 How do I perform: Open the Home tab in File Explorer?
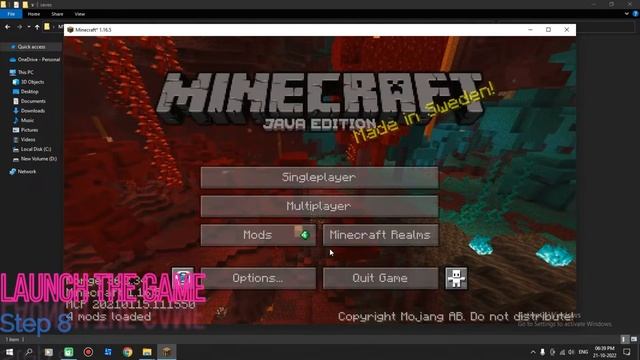(33, 14)
